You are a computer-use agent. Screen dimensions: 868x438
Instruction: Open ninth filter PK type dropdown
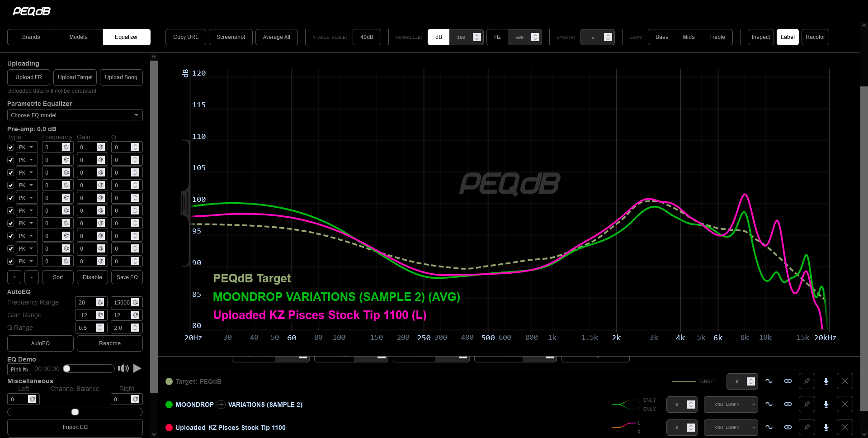27,248
